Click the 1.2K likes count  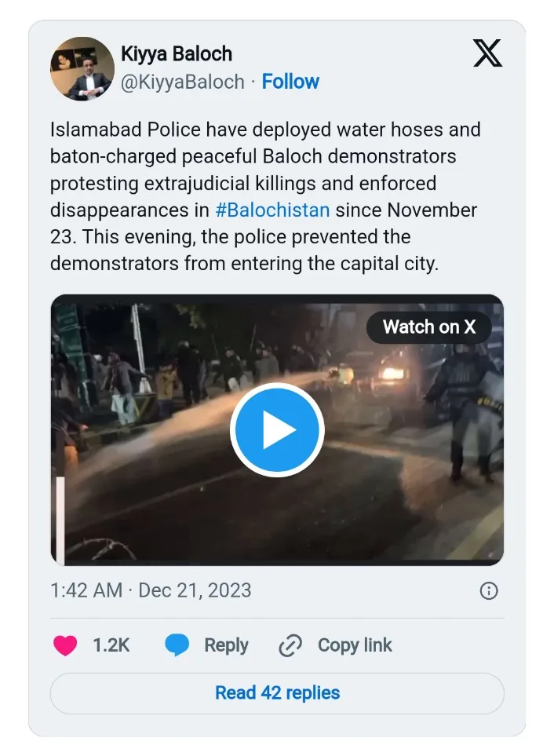[111, 645]
